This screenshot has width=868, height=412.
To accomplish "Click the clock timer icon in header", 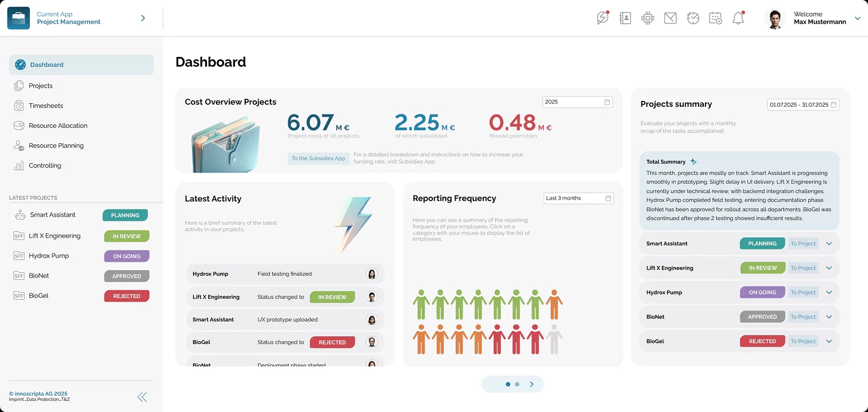I will tap(693, 18).
